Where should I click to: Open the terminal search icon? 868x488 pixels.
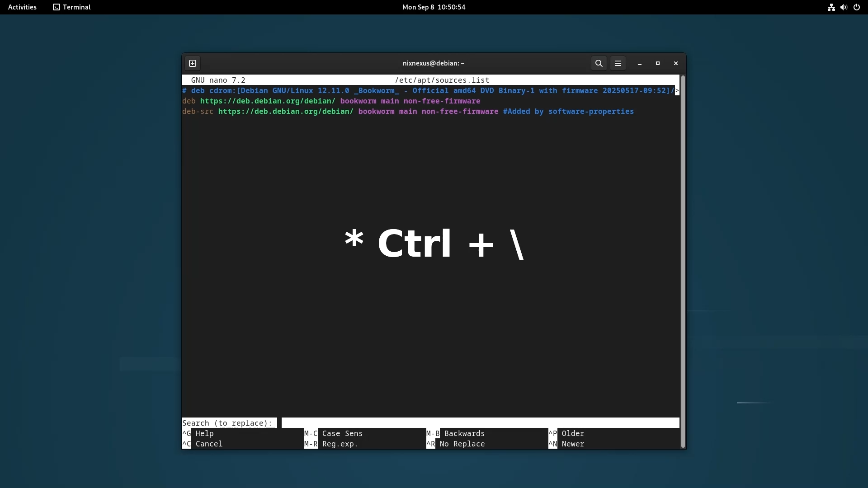(x=599, y=63)
